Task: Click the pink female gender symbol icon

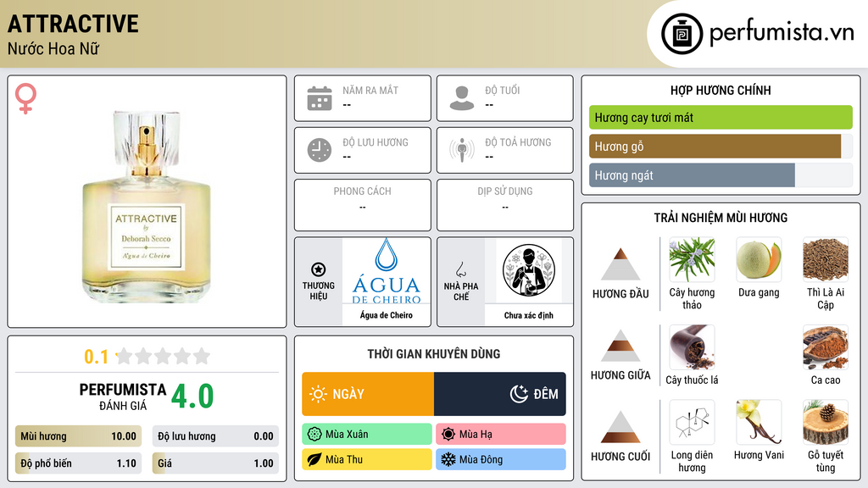Action: click(25, 98)
